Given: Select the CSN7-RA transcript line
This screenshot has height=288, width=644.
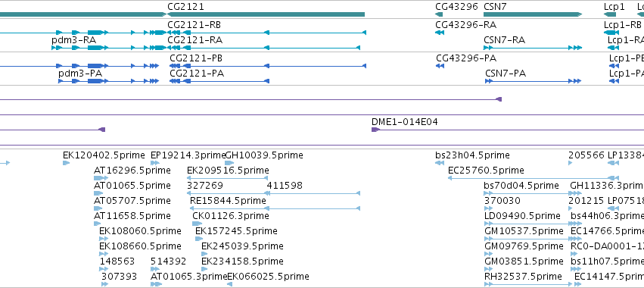Looking at the screenshot, I should click(533, 48).
